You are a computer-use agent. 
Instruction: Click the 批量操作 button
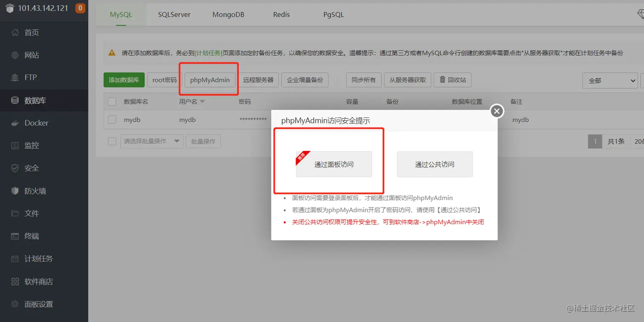coord(203,141)
